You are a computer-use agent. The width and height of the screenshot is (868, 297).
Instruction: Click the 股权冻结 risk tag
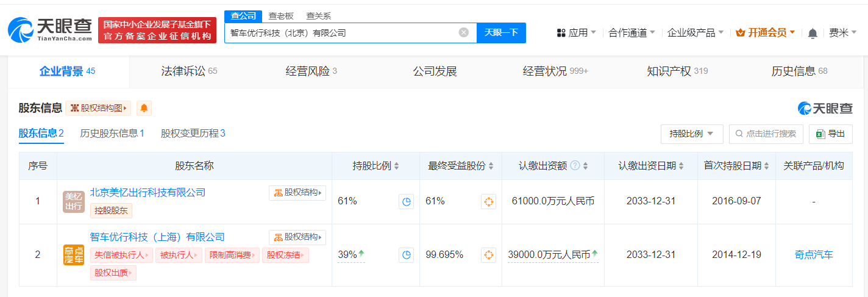286,255
